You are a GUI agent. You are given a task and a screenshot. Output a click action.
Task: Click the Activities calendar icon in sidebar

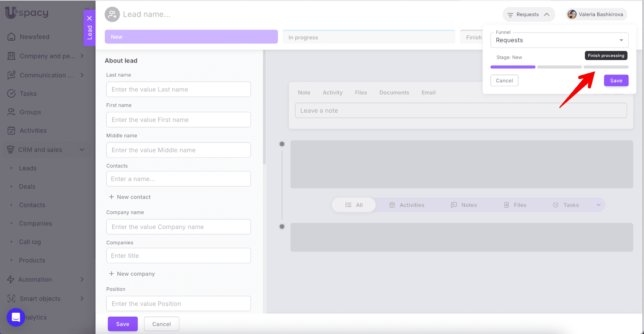pyautogui.click(x=11, y=130)
